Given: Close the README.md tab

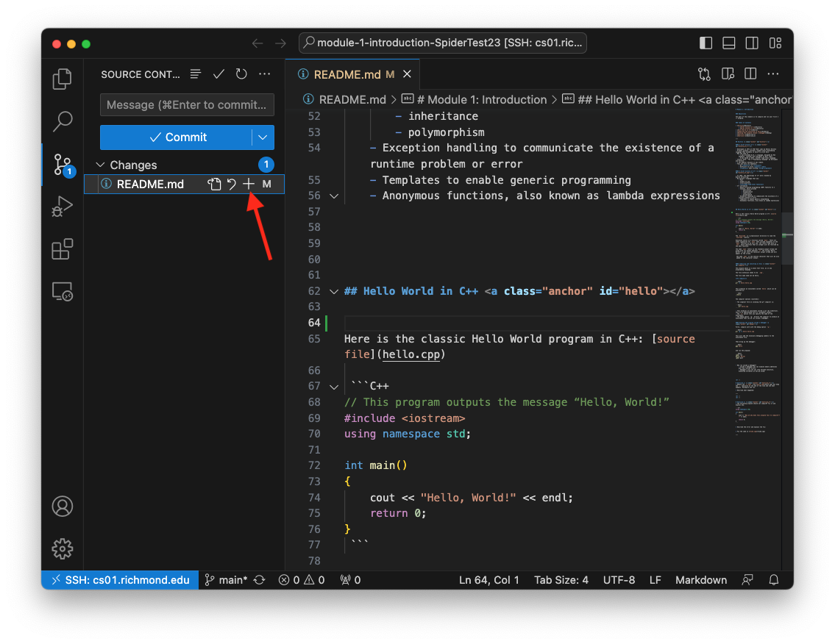Looking at the screenshot, I should tap(408, 74).
